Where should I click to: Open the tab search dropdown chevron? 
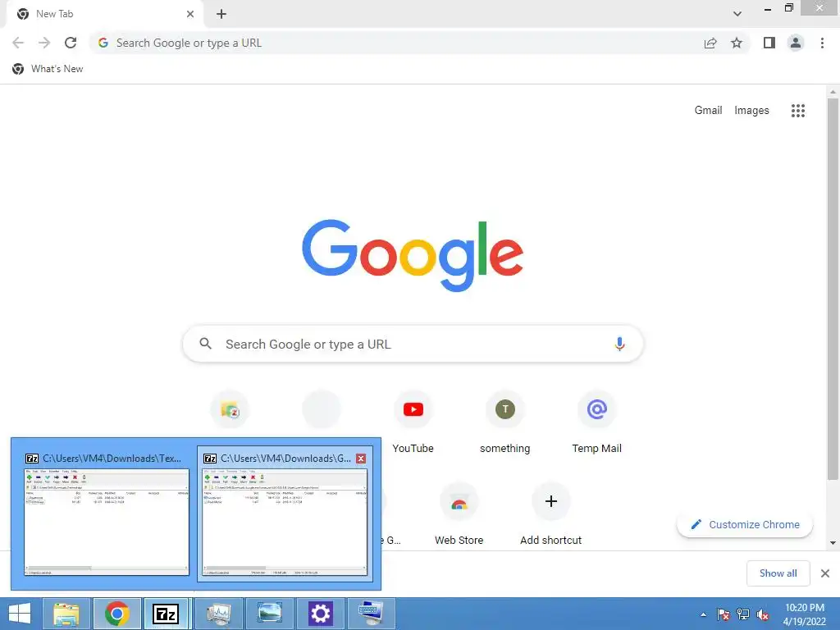click(x=737, y=14)
